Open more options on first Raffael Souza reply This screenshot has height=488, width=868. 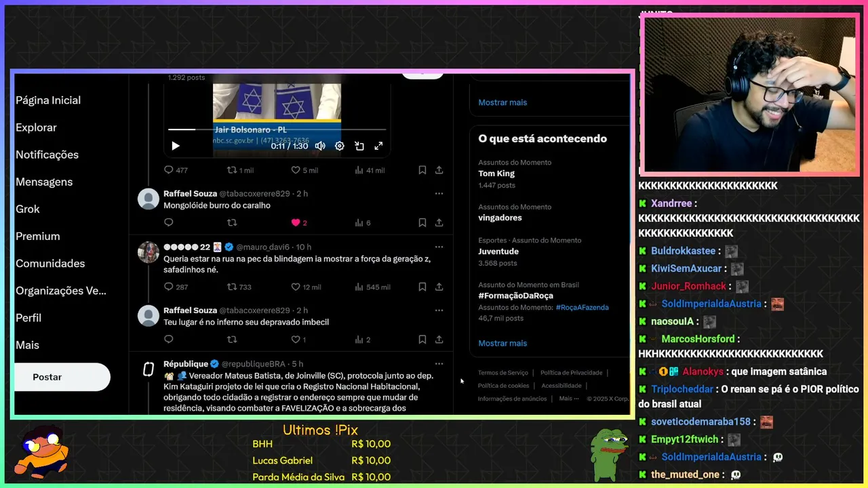[x=439, y=194]
